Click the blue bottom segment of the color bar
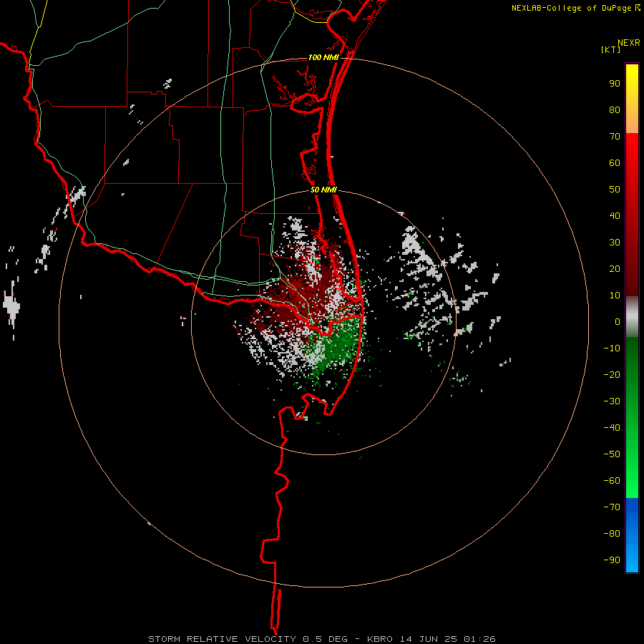The height and width of the screenshot is (644, 644). click(x=632, y=535)
